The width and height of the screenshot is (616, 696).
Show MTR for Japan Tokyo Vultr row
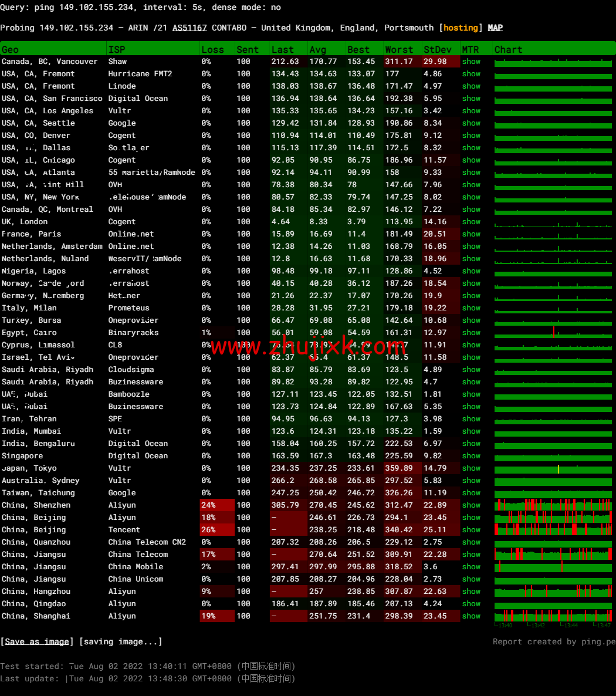tap(471, 468)
